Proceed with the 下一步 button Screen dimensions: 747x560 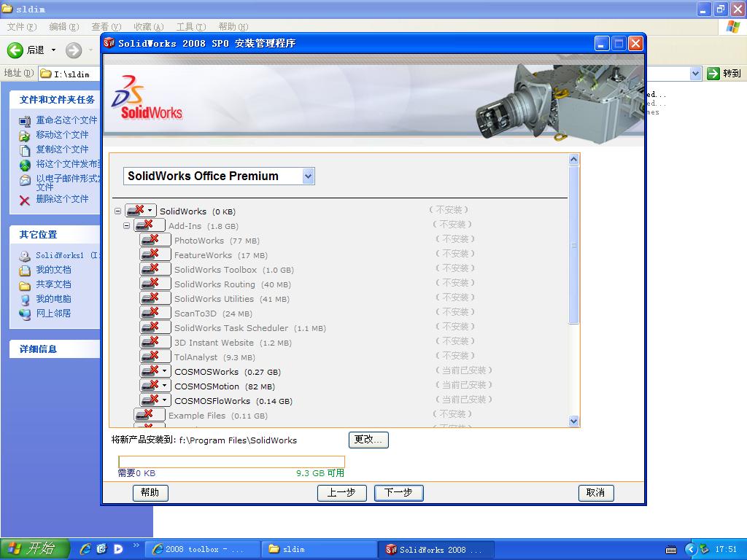pyautogui.click(x=398, y=492)
